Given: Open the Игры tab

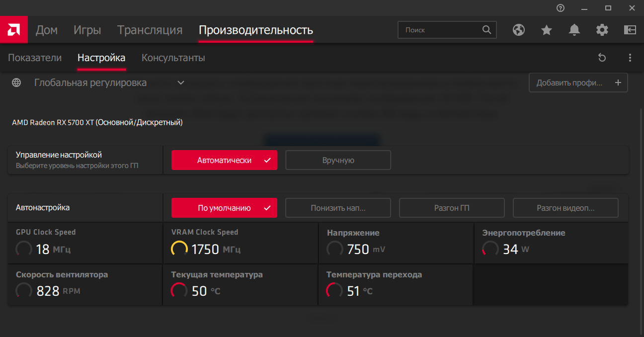Looking at the screenshot, I should [x=87, y=30].
